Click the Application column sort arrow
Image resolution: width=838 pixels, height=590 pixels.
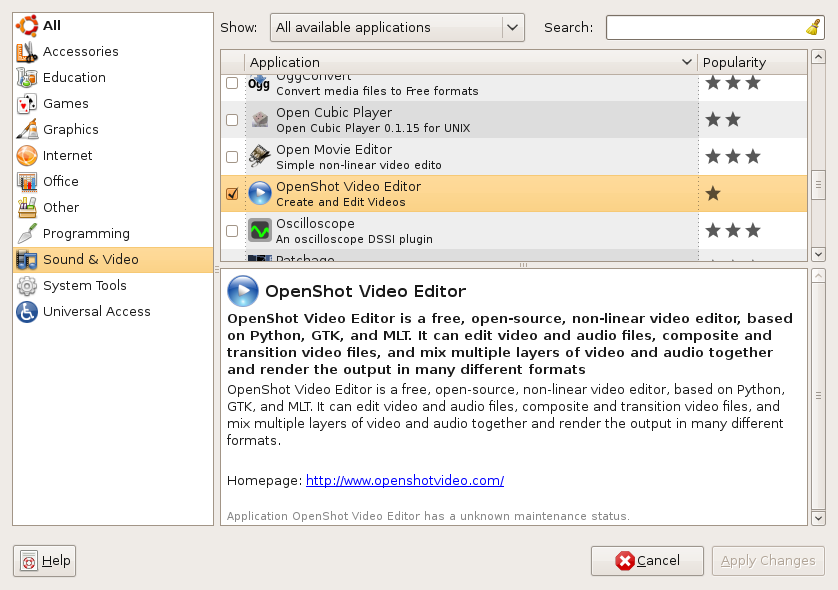(x=686, y=62)
